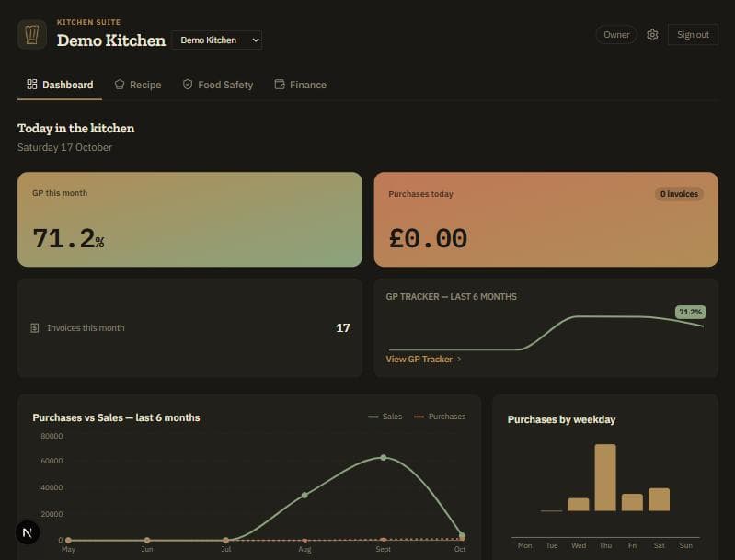Open the Purchases today card
This screenshot has width=735, height=560.
pyautogui.click(x=546, y=220)
